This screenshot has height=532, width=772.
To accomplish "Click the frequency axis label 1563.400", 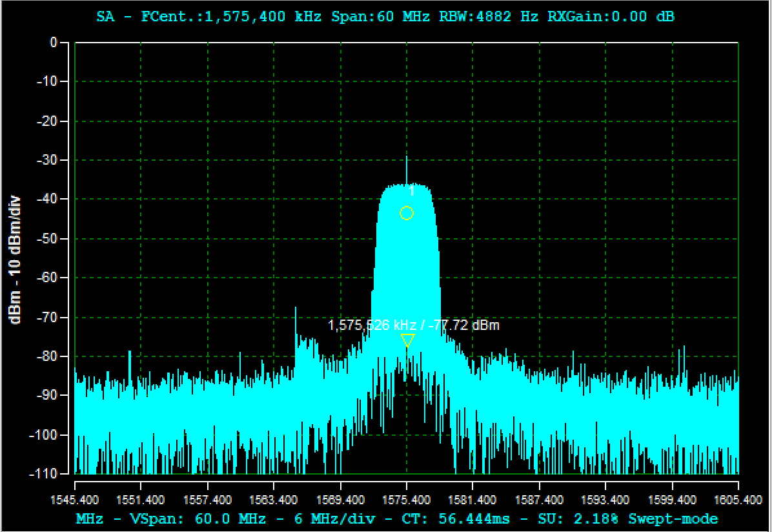I will pyautogui.click(x=273, y=500).
